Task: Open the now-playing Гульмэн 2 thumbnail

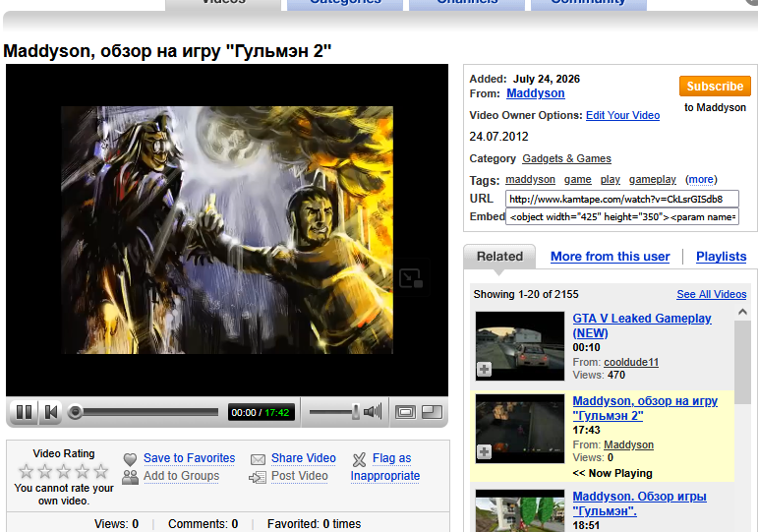Action: (x=520, y=429)
